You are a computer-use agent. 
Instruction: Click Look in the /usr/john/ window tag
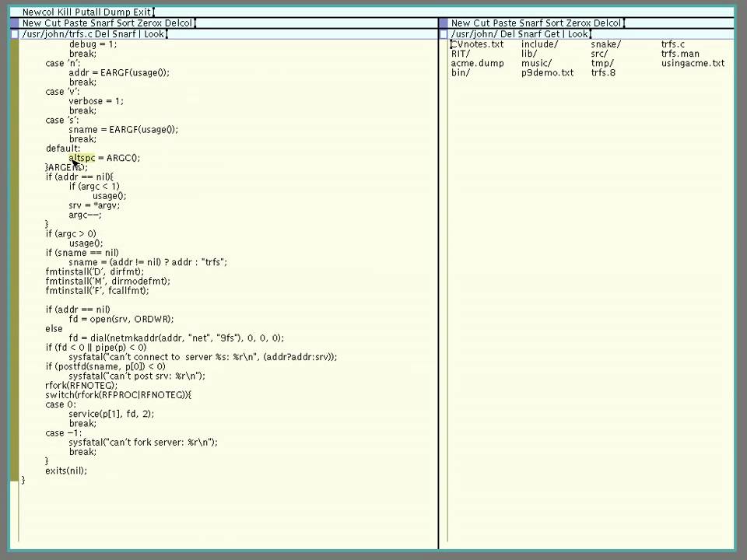coord(578,34)
